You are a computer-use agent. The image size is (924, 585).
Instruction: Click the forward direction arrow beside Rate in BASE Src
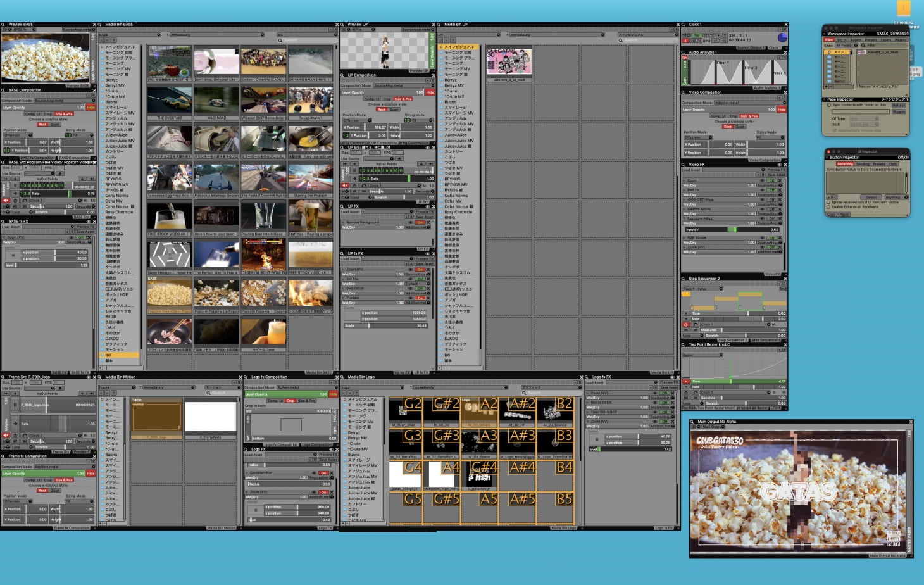pyautogui.click(x=15, y=193)
